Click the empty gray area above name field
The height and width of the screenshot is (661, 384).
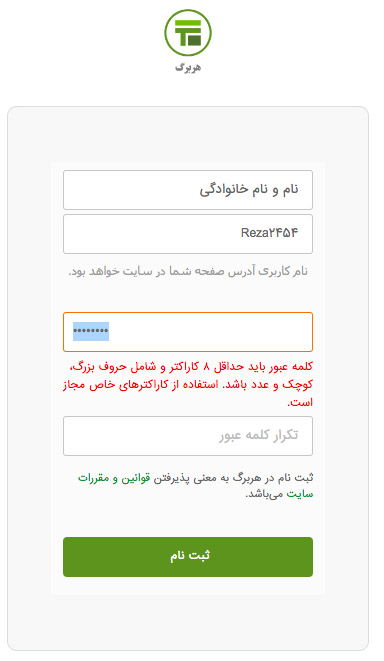click(188, 134)
